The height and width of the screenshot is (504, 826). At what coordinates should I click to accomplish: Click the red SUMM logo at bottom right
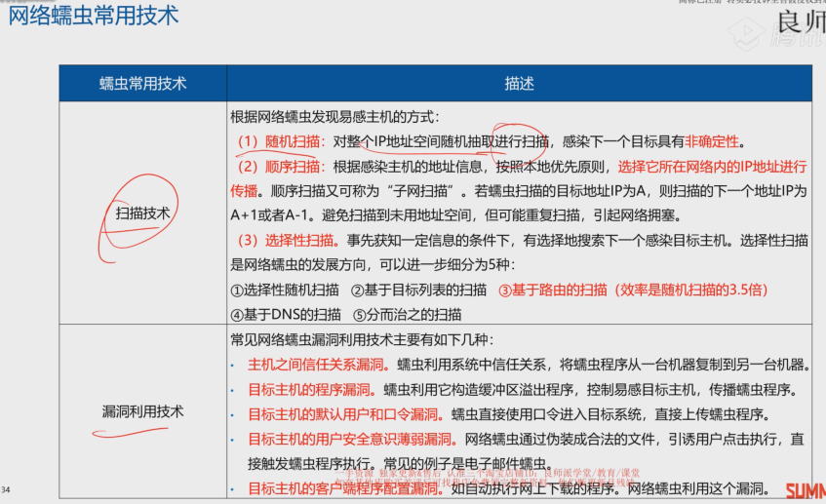point(805,490)
